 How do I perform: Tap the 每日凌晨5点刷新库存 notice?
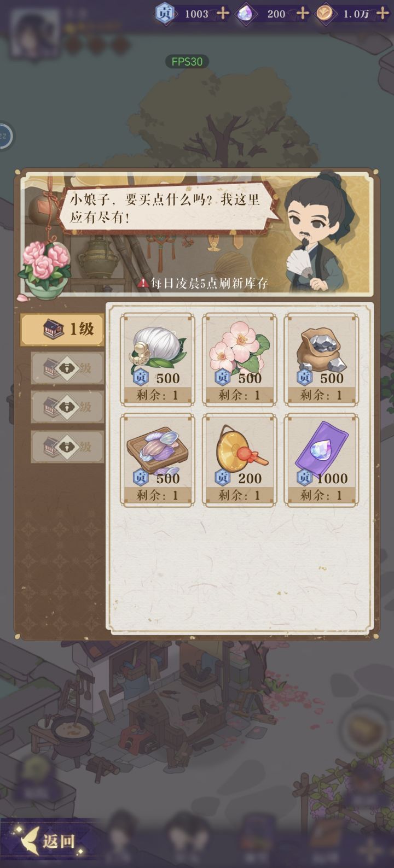203,283
